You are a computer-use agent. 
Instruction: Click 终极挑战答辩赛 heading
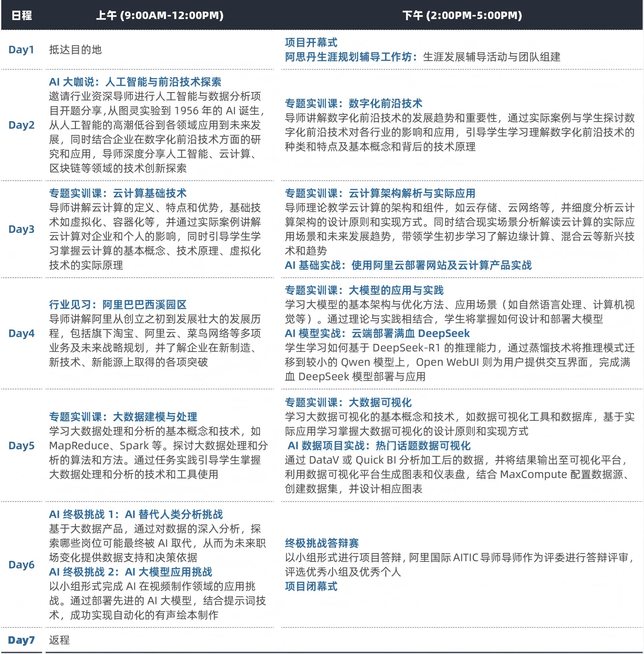(322, 543)
